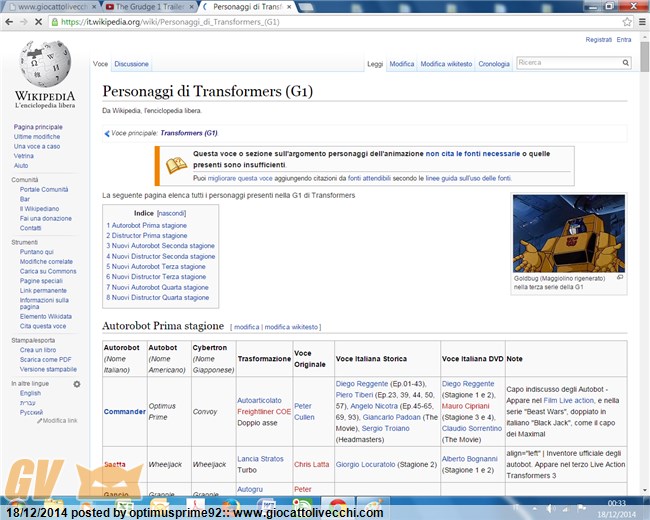Click the address bar URL
Viewport: 650px width, 520px height.
170,22
